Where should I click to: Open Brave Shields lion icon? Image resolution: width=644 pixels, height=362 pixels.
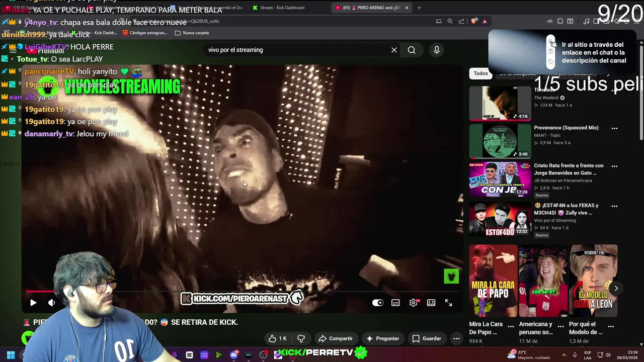coord(474,21)
